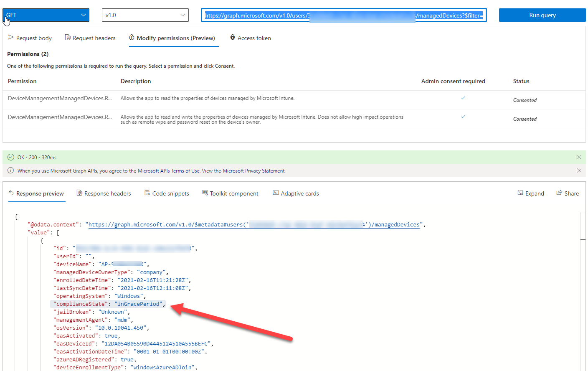Dismiss the OK - 200 status banner
The height and width of the screenshot is (371, 588).
point(579,157)
